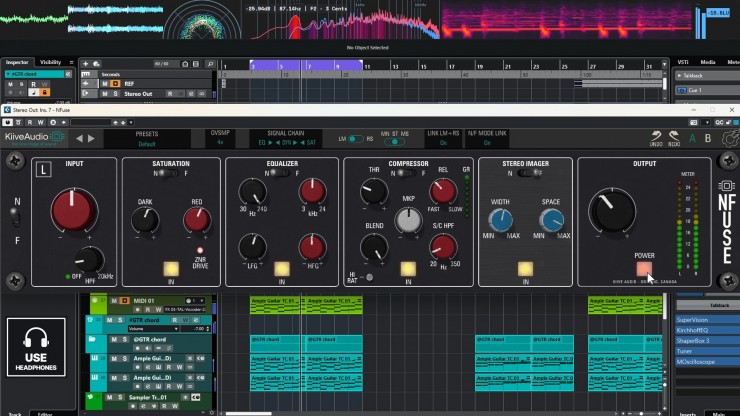Solo the Sampler Tr..01 track

tap(120, 397)
